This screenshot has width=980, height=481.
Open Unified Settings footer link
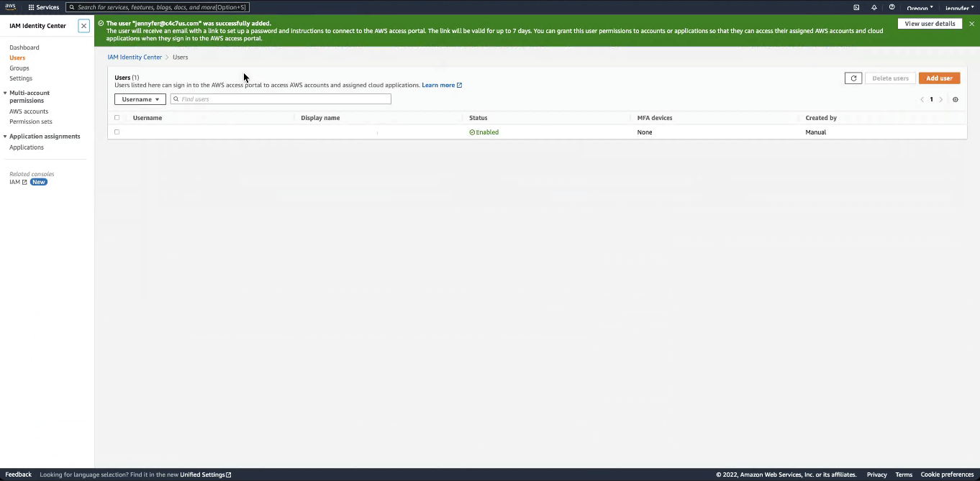click(x=206, y=475)
